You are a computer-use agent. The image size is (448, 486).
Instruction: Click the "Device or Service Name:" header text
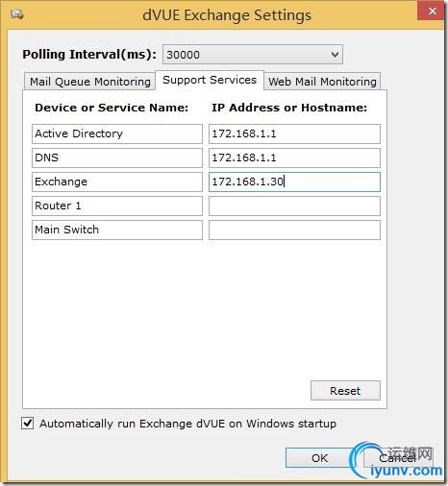click(x=112, y=108)
